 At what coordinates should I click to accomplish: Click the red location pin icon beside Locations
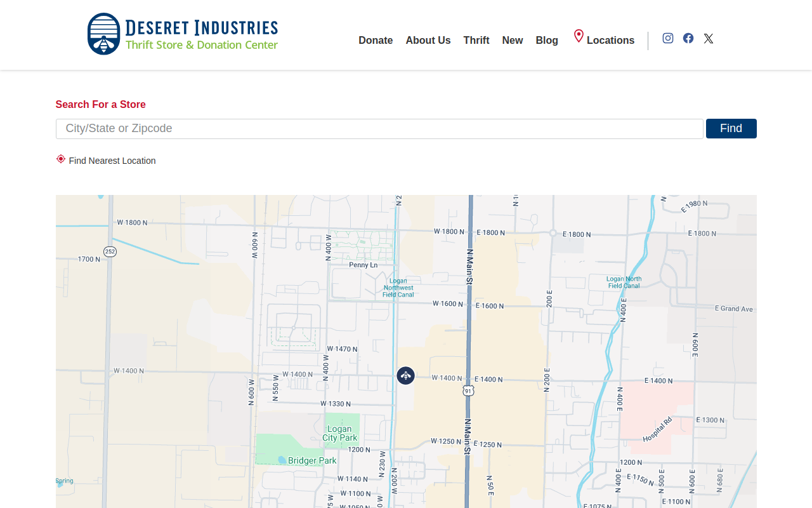[x=579, y=36]
